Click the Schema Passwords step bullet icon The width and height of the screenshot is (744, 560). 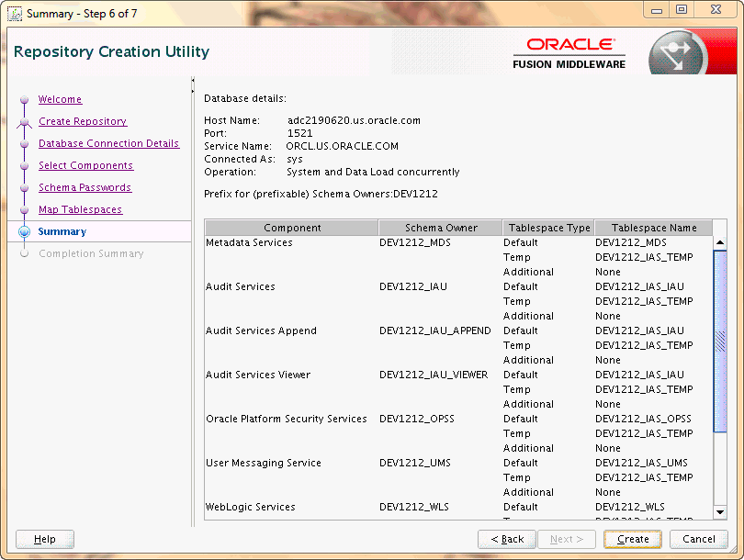24,188
